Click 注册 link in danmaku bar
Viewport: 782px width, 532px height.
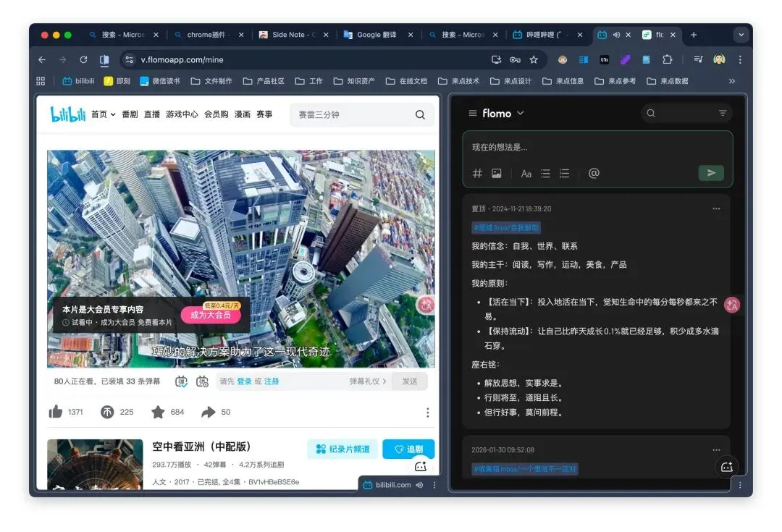pyautogui.click(x=272, y=381)
